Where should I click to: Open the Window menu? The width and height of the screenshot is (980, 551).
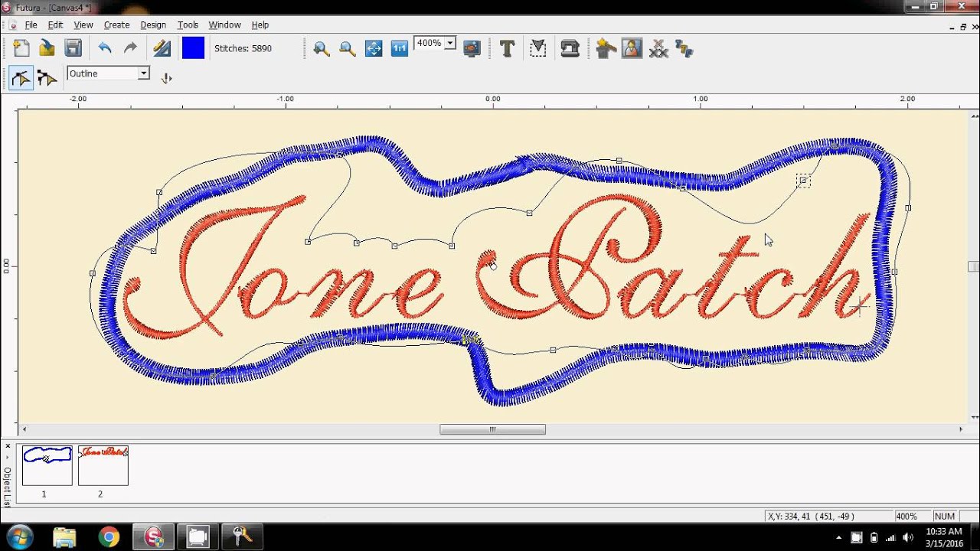[x=224, y=24]
